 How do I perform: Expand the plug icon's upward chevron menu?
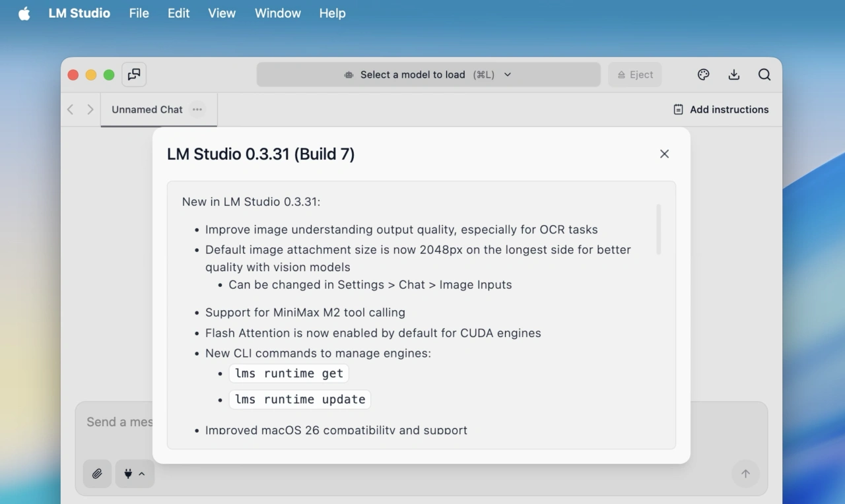[141, 474]
